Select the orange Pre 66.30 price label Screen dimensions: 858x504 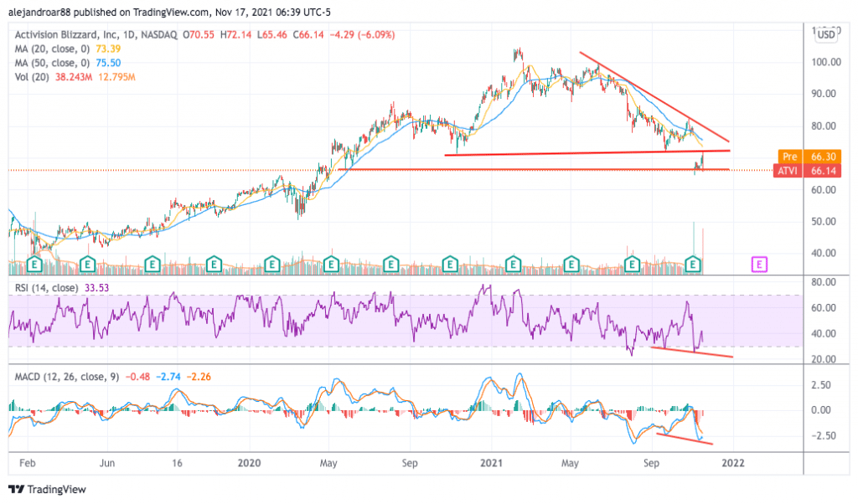pos(808,157)
